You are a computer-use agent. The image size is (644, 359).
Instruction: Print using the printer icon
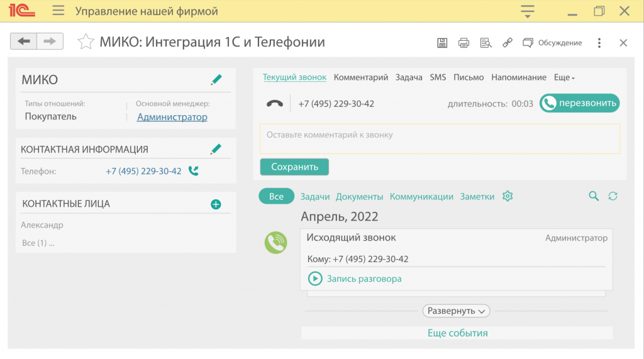464,43
